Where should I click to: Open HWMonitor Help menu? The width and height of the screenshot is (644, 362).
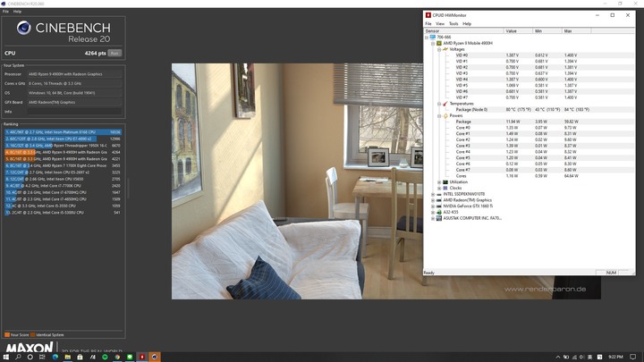click(x=467, y=24)
